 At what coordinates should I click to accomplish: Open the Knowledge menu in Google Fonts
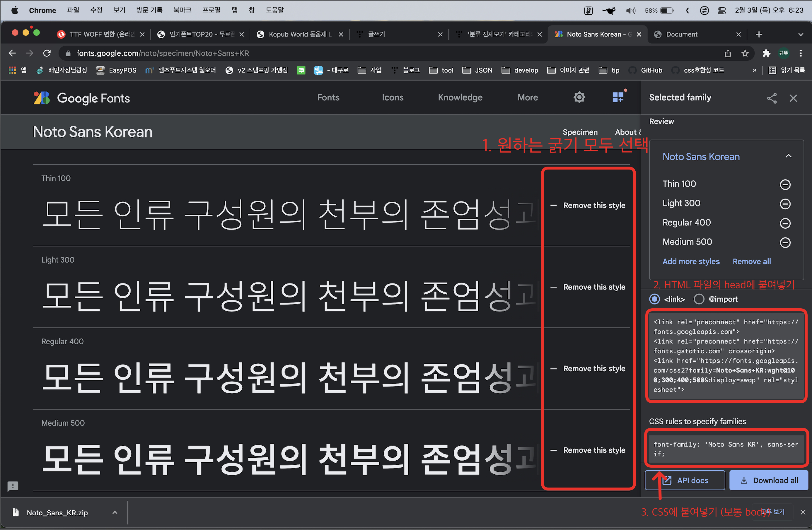pyautogui.click(x=460, y=98)
